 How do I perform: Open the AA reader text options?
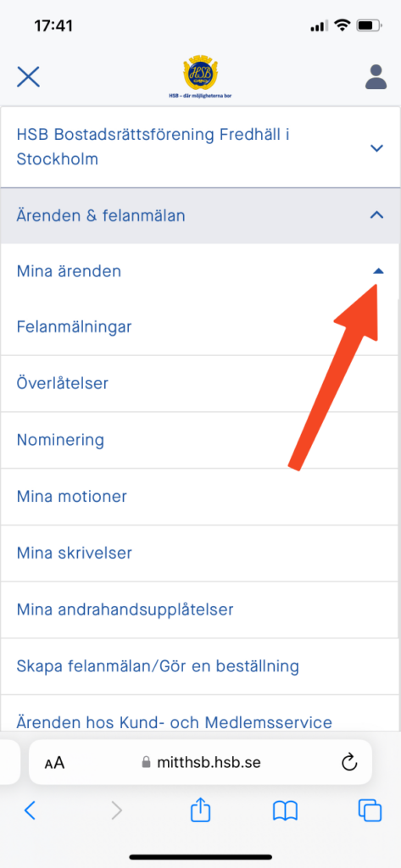coord(55,763)
